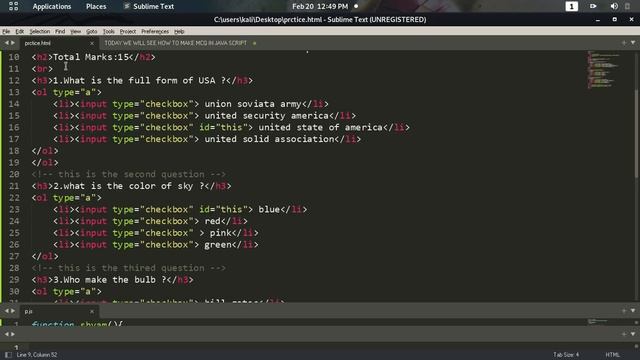Go to next tab in top pane
The width and height of the screenshot is (640, 360).
coord(13,43)
